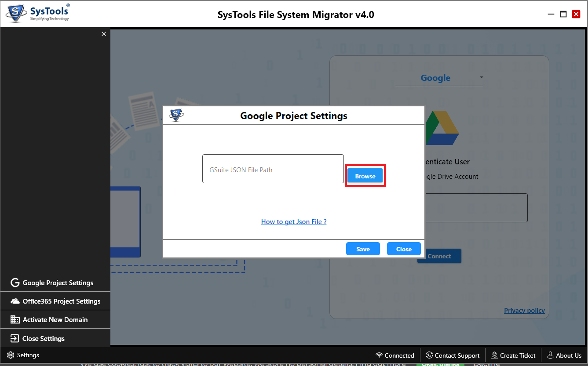
Task: Click the Google Drive logo
Action: [x=442, y=128]
